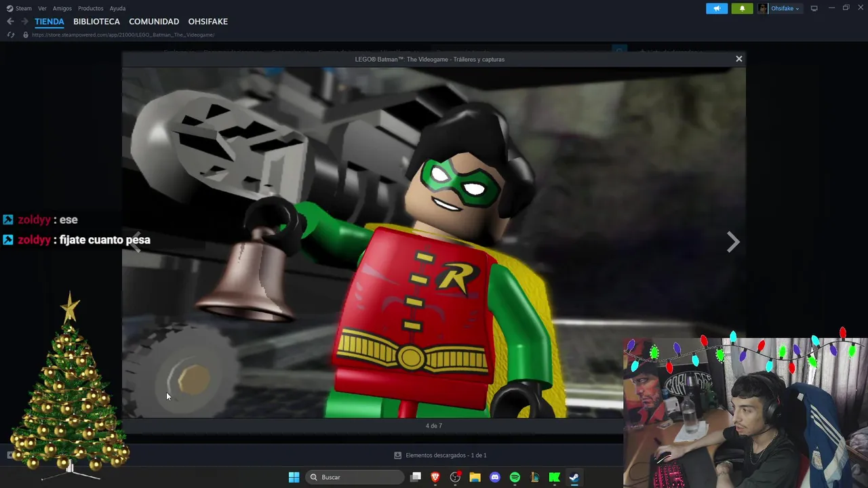The image size is (868, 488).
Task: Open the Amigos menu
Action: (x=62, y=8)
